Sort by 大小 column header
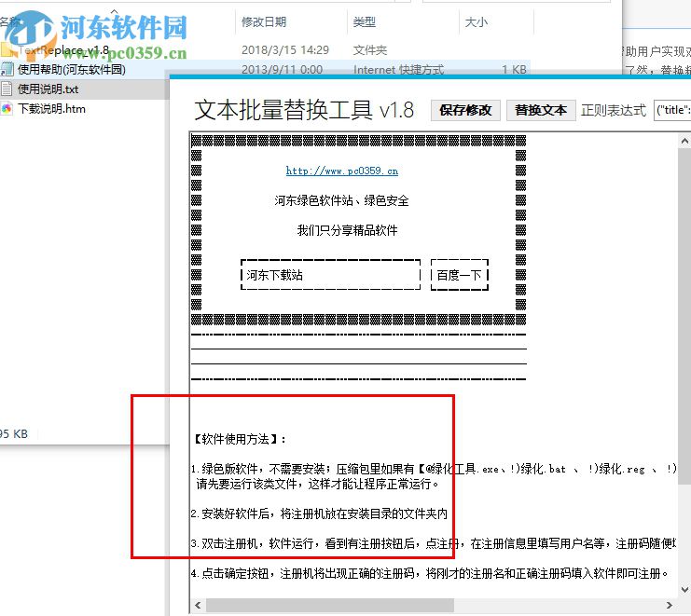Viewport: 691px width, 616px height. tap(477, 22)
